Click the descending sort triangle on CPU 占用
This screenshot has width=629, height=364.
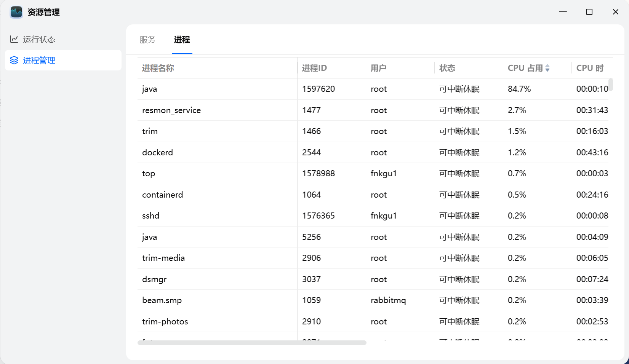click(548, 70)
